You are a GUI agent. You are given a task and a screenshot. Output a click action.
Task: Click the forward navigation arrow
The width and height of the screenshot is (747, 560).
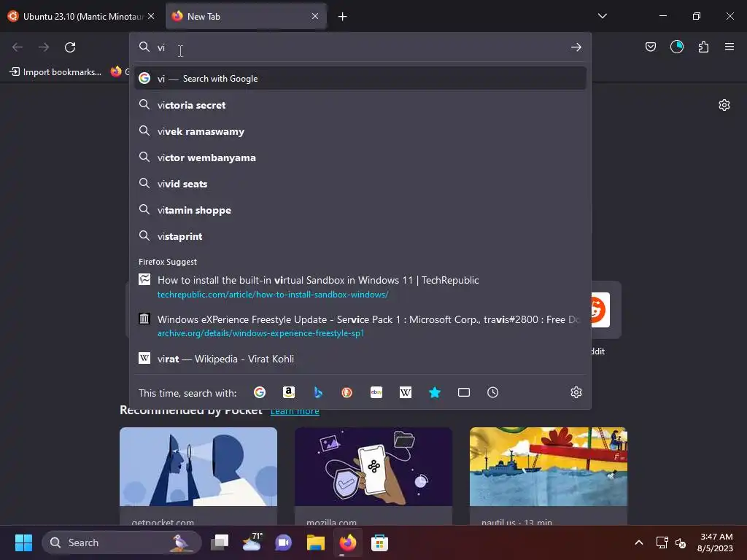point(44,47)
